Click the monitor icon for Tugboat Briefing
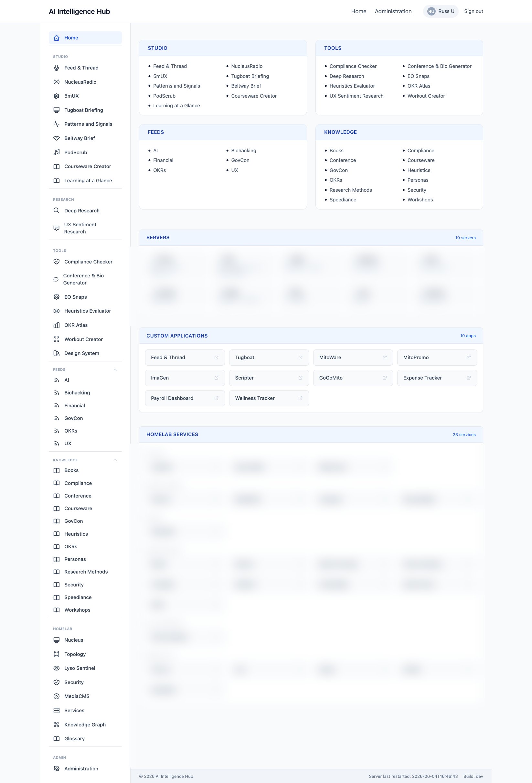 (x=57, y=110)
